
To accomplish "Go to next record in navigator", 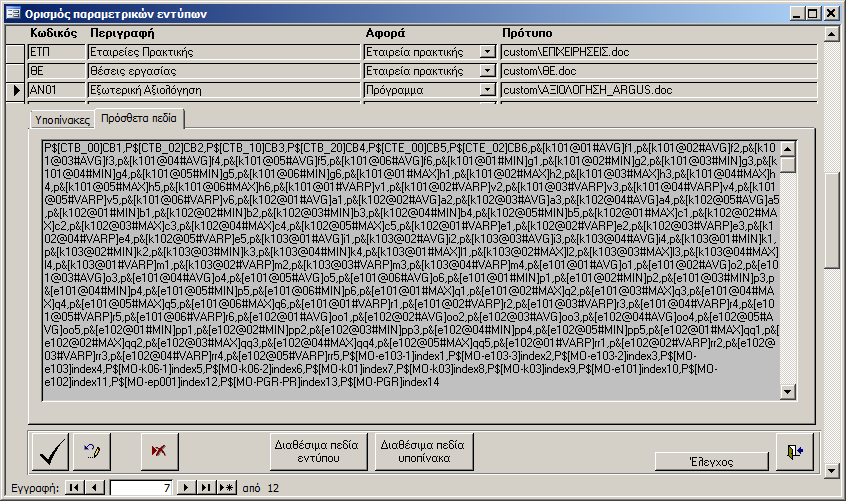I will click(185, 487).
